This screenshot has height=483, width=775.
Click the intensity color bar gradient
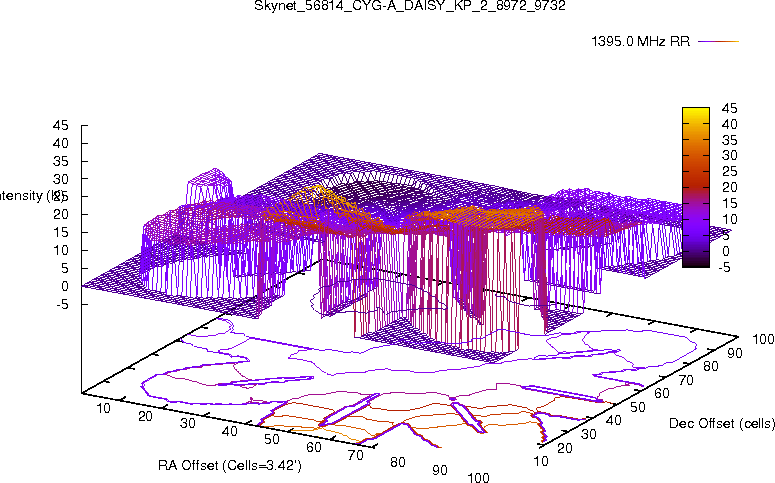[x=695, y=187]
